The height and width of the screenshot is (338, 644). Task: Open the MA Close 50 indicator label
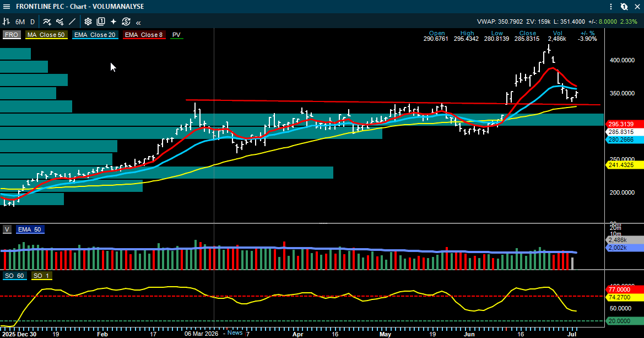46,35
